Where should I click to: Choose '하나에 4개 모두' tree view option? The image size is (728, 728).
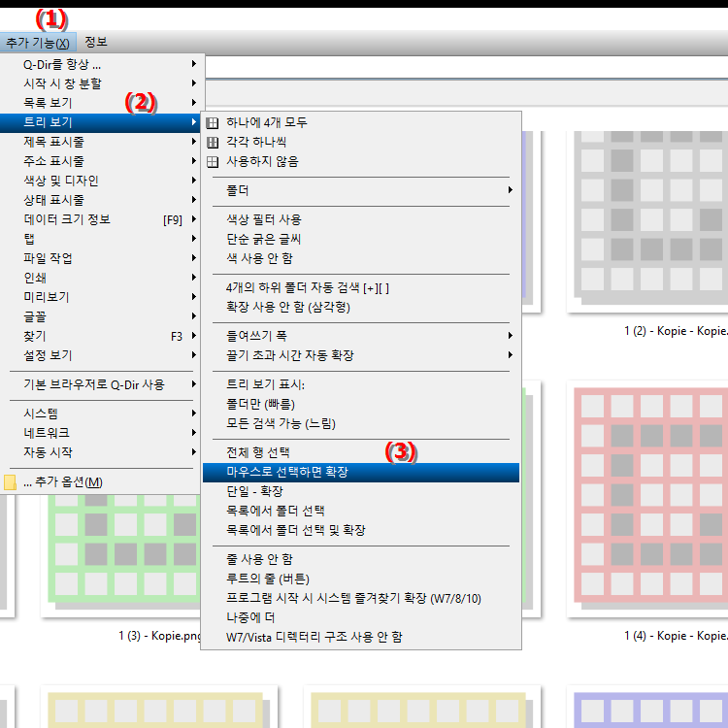tap(361, 122)
